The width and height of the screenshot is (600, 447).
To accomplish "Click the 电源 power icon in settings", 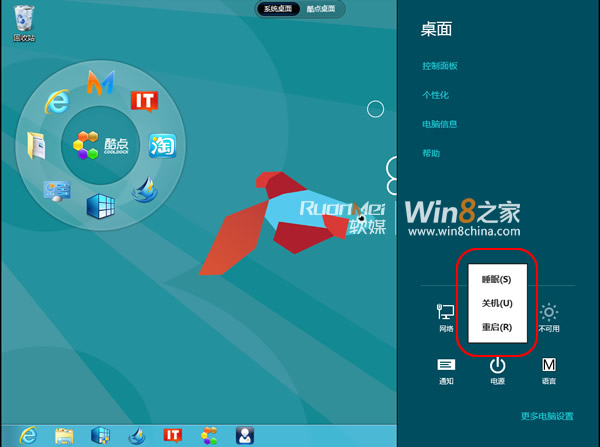I will pos(497,366).
